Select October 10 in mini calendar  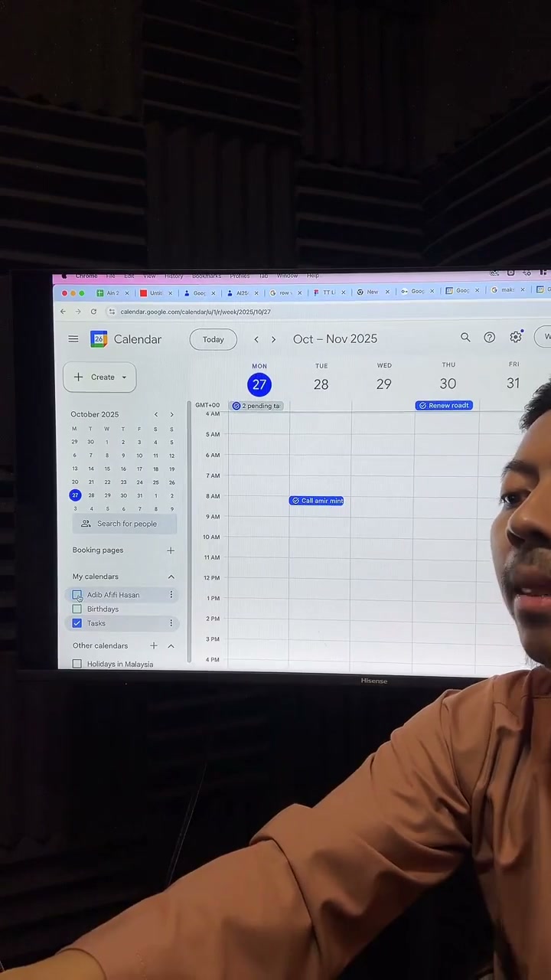point(139,456)
